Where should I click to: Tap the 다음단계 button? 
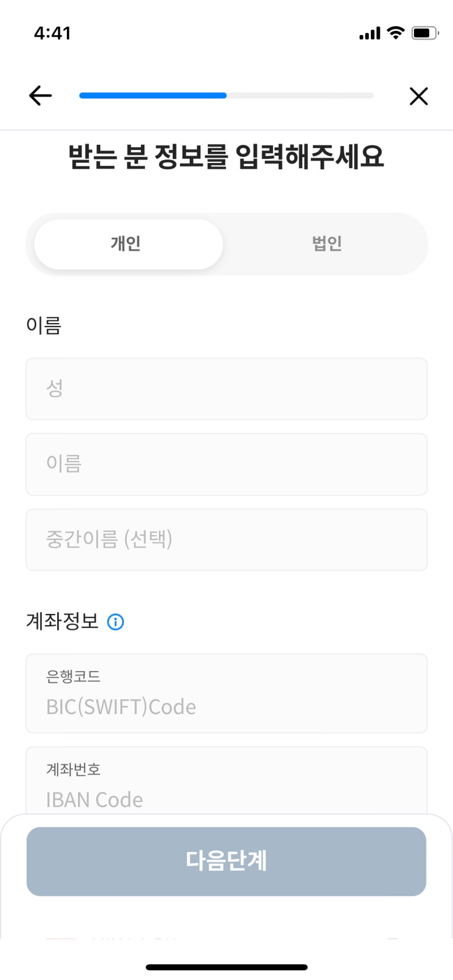[226, 861]
